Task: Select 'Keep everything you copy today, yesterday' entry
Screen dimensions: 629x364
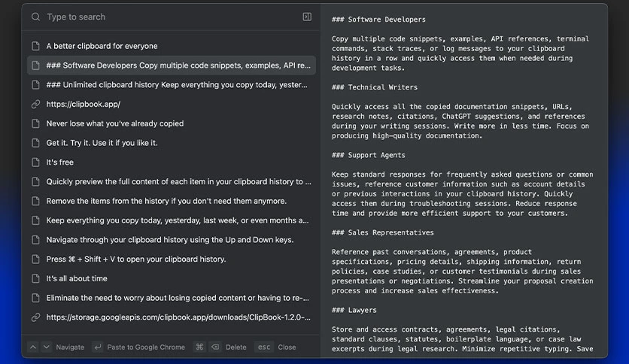Action: pos(172,220)
